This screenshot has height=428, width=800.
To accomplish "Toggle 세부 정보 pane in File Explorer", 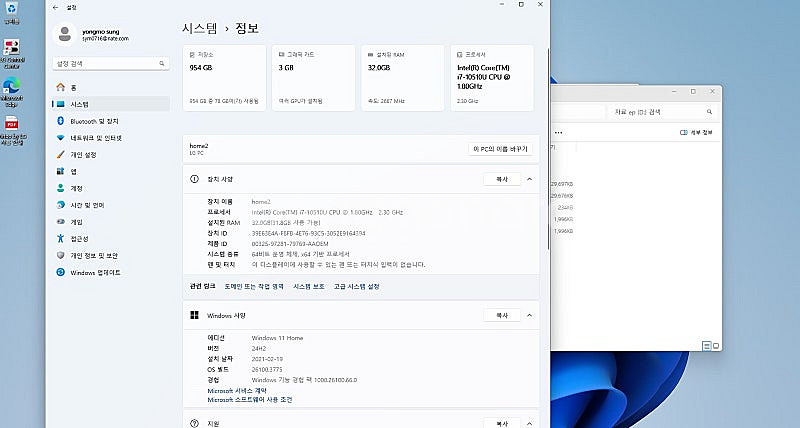I will pyautogui.click(x=696, y=133).
